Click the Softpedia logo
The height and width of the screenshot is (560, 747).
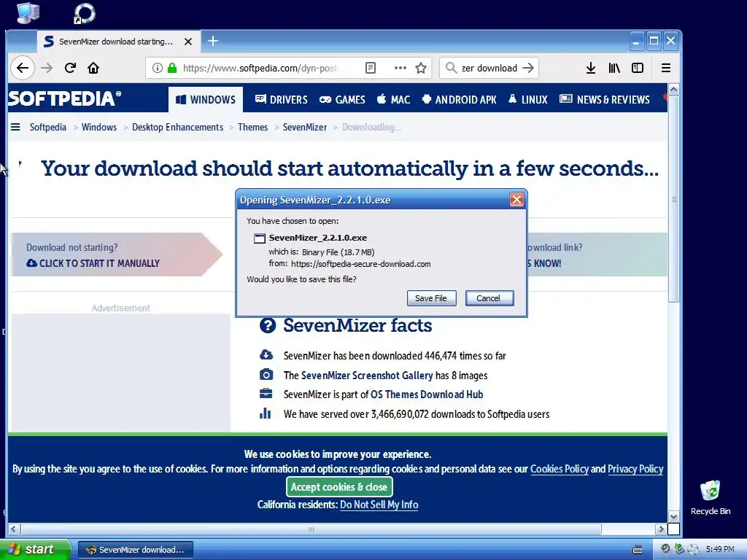pyautogui.click(x=65, y=98)
